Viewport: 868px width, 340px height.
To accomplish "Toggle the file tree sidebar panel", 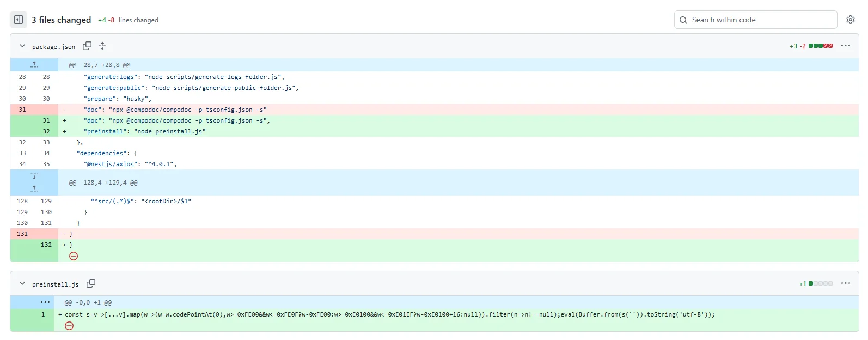I will click(x=19, y=20).
